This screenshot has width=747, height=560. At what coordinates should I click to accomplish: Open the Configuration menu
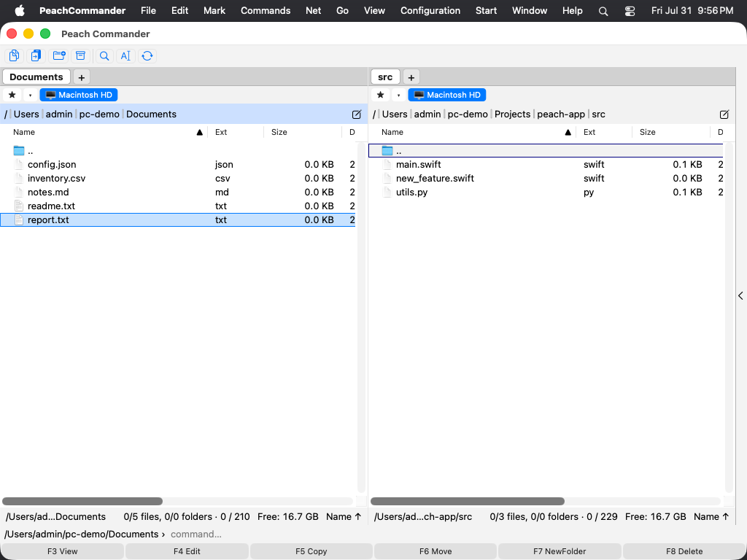(x=430, y=10)
